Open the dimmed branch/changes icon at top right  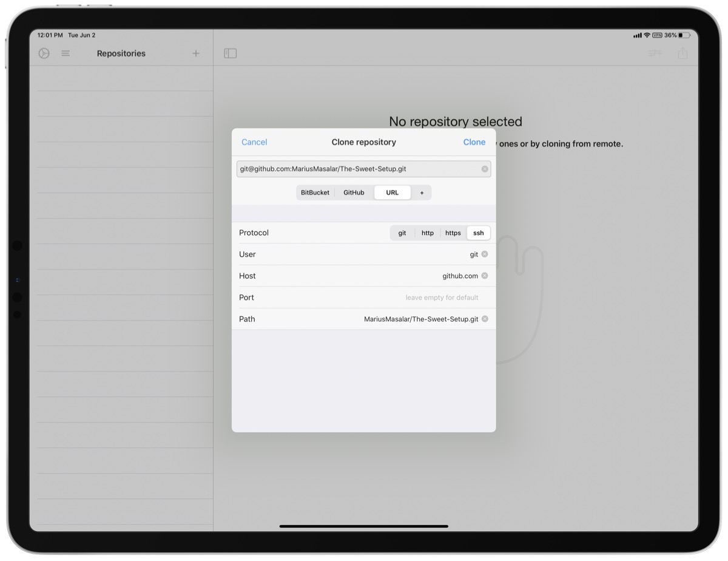click(x=655, y=53)
